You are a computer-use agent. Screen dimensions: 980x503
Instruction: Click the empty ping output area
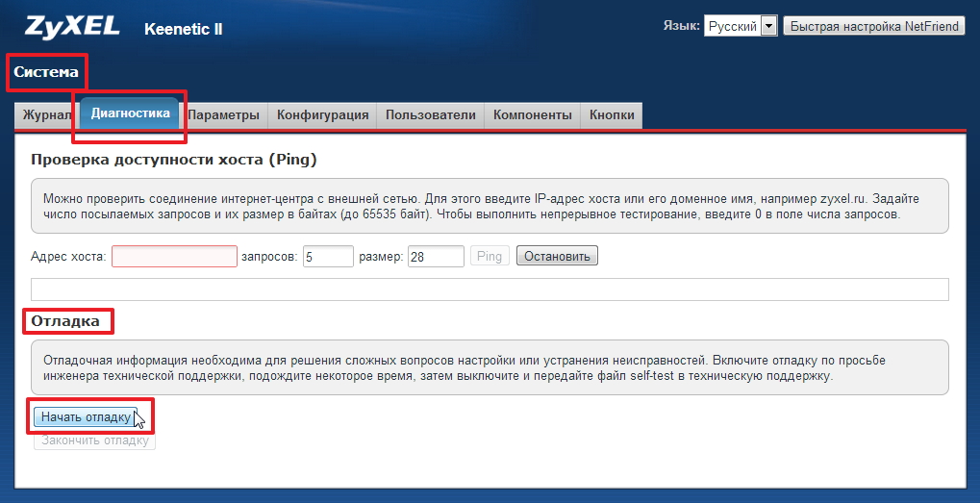(490, 289)
